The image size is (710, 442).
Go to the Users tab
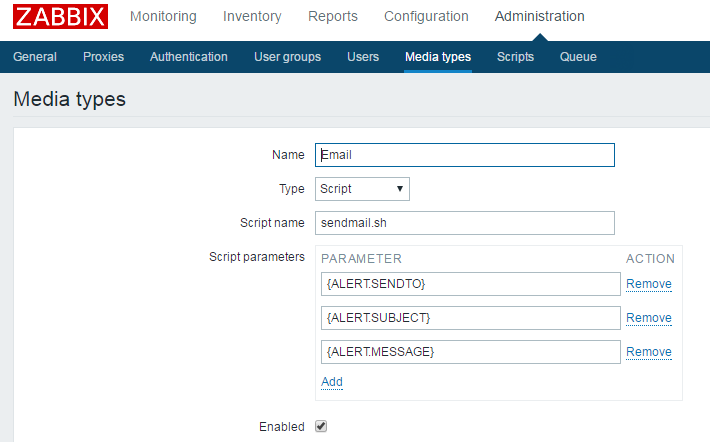[x=363, y=57]
